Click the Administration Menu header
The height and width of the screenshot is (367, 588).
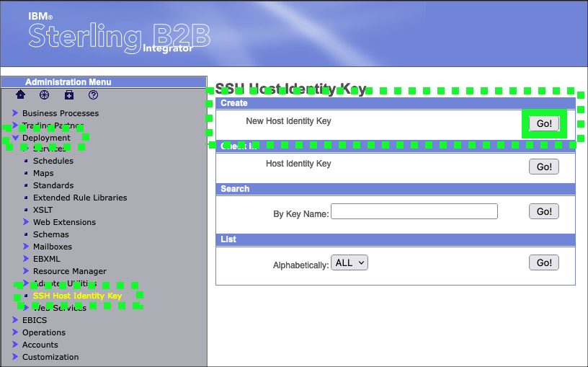(x=104, y=81)
